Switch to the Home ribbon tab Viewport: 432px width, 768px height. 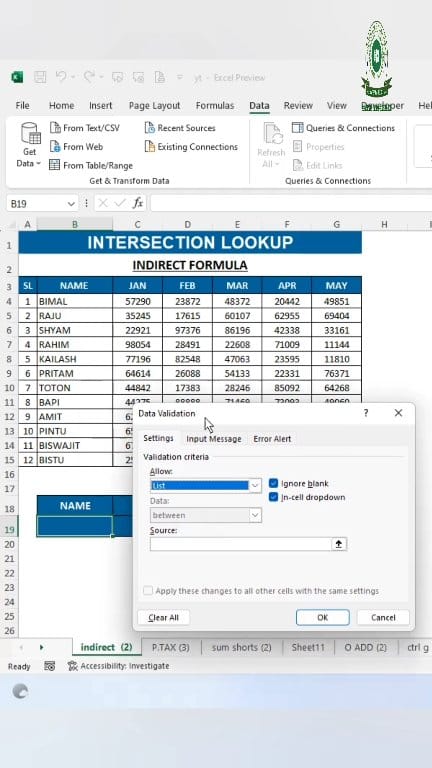[61, 105]
